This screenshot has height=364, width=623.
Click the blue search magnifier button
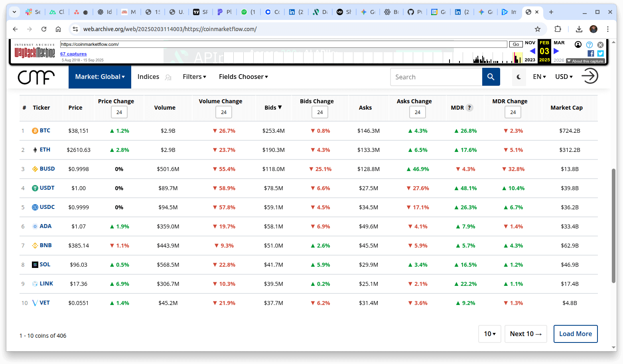[491, 77]
